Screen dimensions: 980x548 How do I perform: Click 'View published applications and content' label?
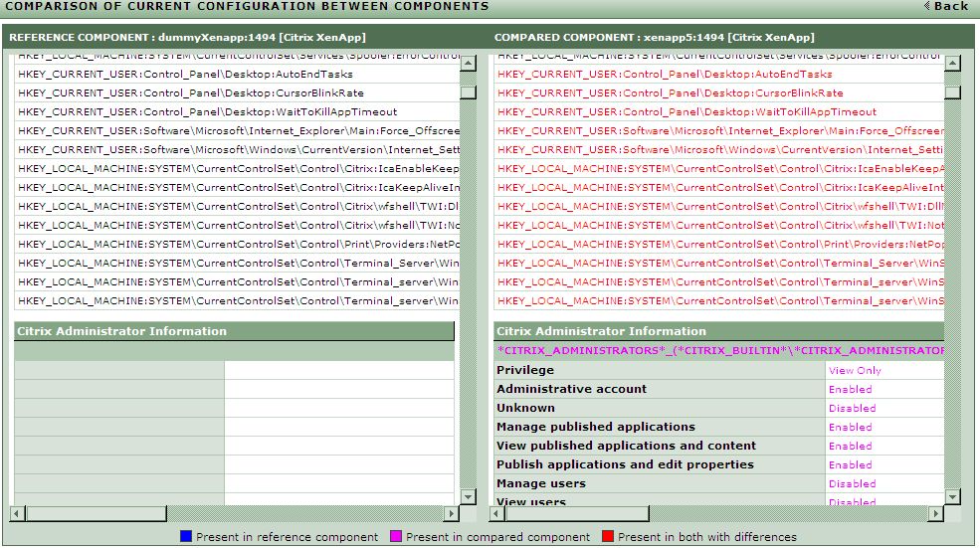[626, 446]
